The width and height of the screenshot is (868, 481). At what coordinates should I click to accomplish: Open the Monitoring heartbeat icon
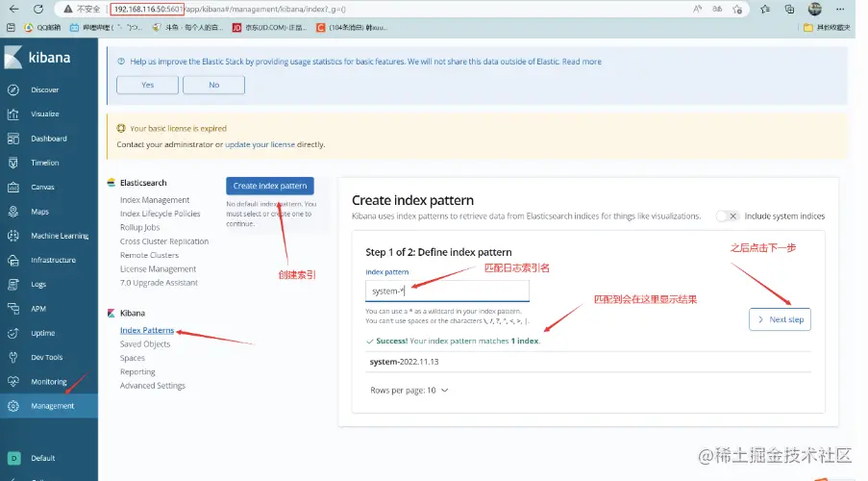pos(13,382)
